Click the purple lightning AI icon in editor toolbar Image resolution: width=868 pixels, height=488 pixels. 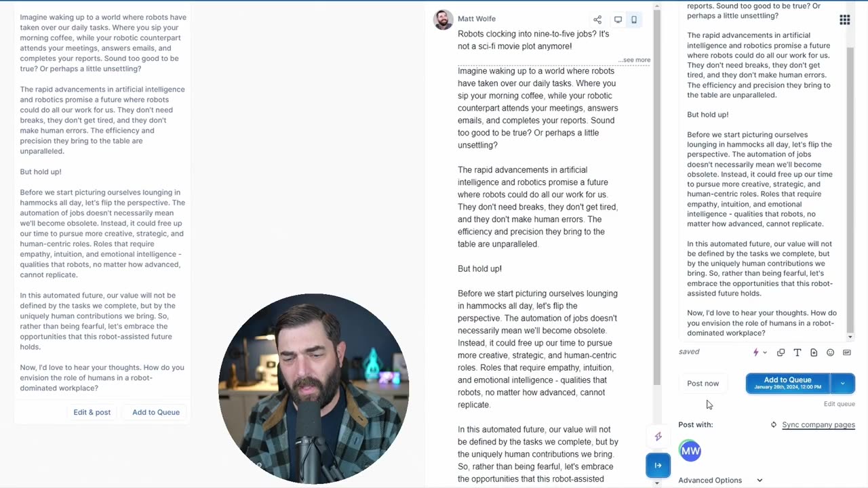pos(756,352)
